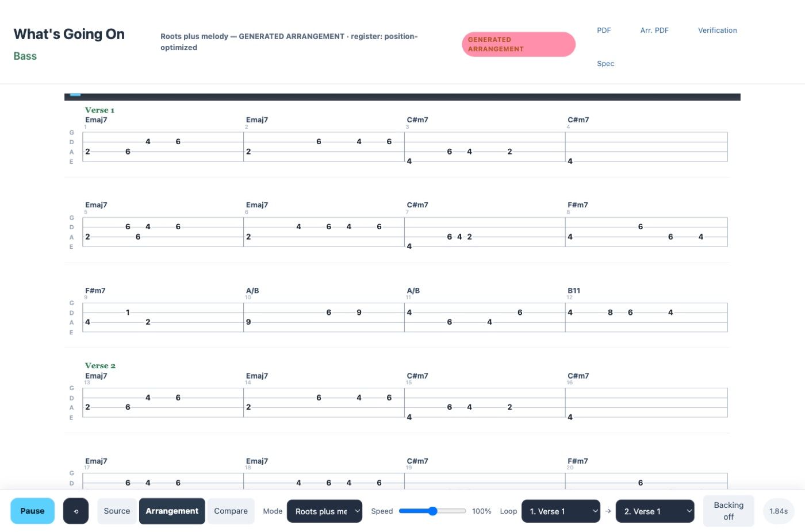Click the C#m7 chord in measure 3

pyautogui.click(x=417, y=120)
